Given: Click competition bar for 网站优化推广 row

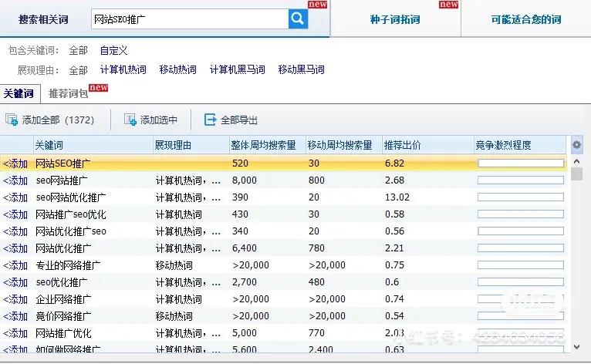Looking at the screenshot, I should pos(521,248).
